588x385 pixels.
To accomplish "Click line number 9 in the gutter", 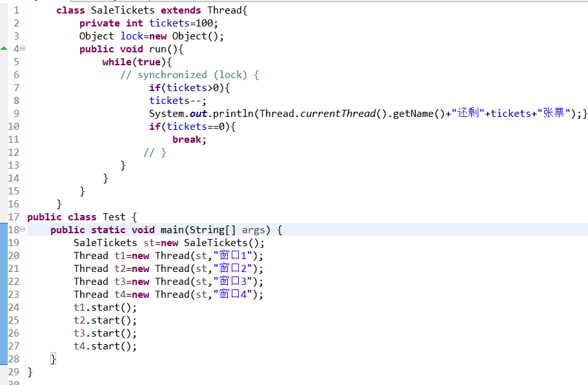I will coord(16,114).
